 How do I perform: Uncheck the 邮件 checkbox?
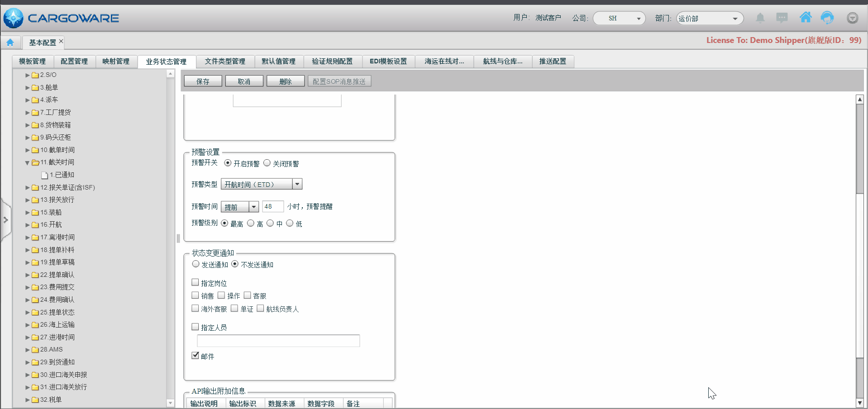coord(196,356)
